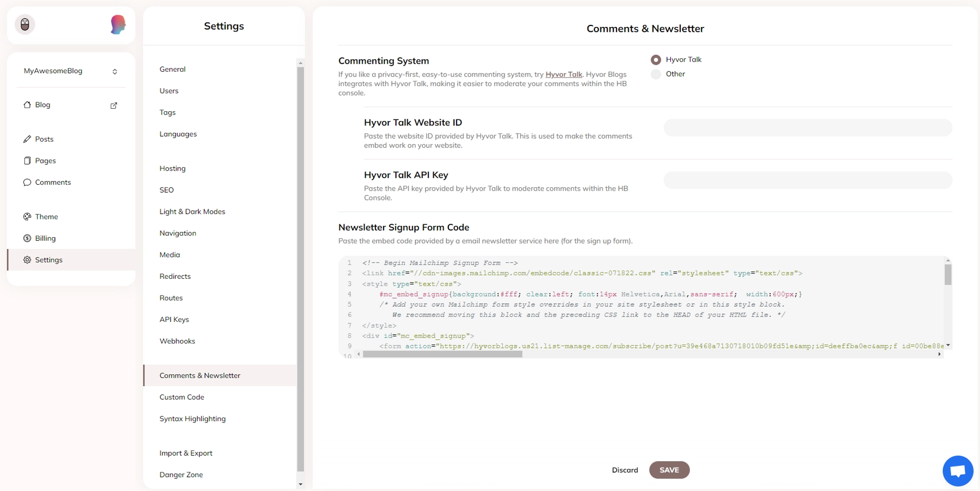
Task: Click the Blog label in the left sidebar
Action: pyautogui.click(x=43, y=105)
